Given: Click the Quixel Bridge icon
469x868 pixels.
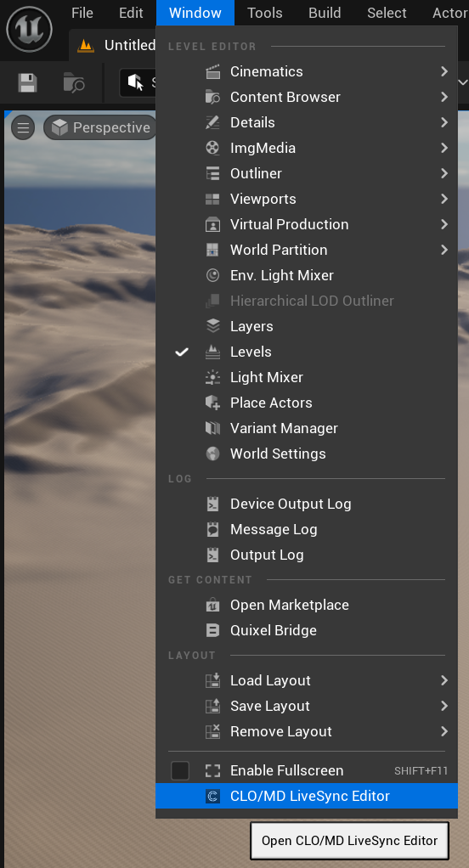Looking at the screenshot, I should tap(212, 630).
